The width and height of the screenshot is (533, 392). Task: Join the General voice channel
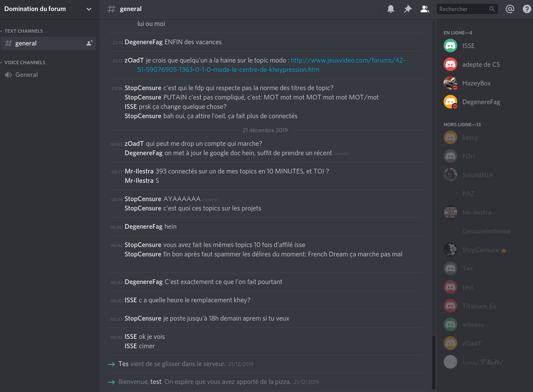(27, 75)
